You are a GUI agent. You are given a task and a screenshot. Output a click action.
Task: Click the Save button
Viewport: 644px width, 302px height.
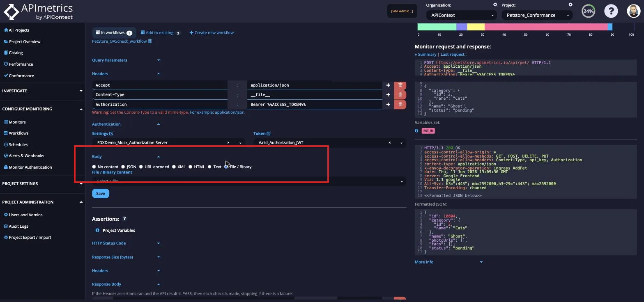(101, 194)
